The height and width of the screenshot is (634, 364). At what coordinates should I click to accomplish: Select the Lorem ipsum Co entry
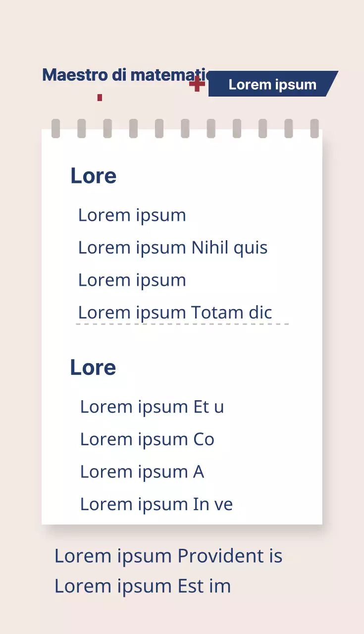pos(147,439)
